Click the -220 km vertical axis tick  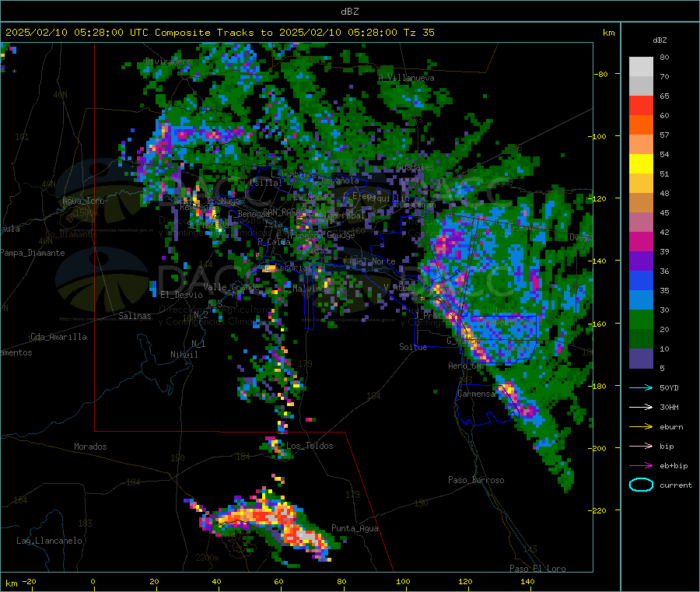[x=597, y=511]
